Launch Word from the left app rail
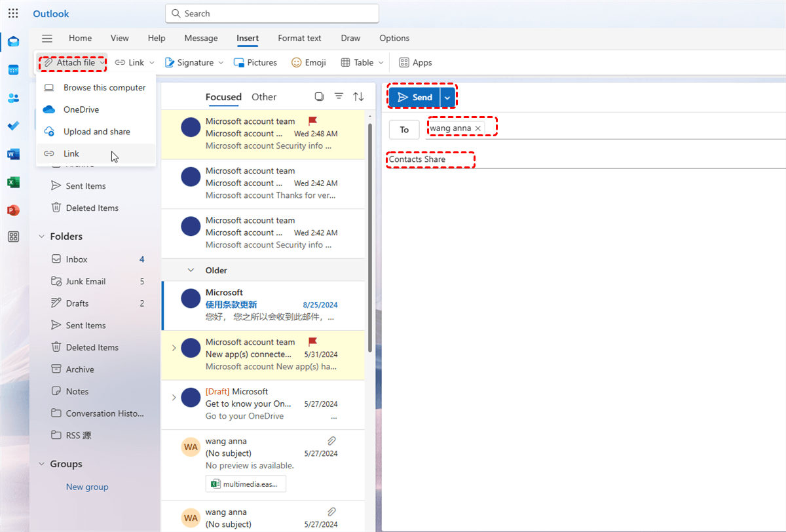Image resolution: width=786 pixels, height=532 pixels. point(13,154)
